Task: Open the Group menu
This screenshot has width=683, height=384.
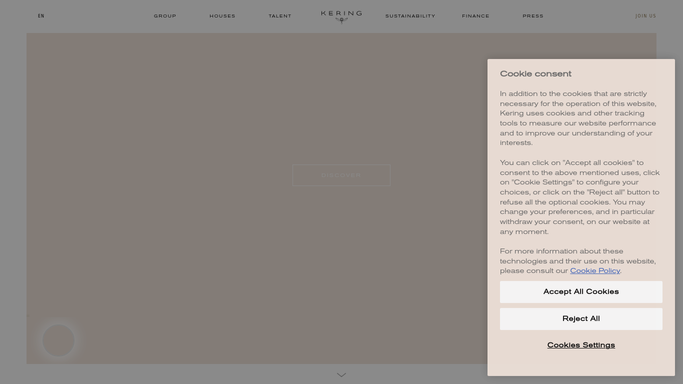Action: (x=165, y=16)
